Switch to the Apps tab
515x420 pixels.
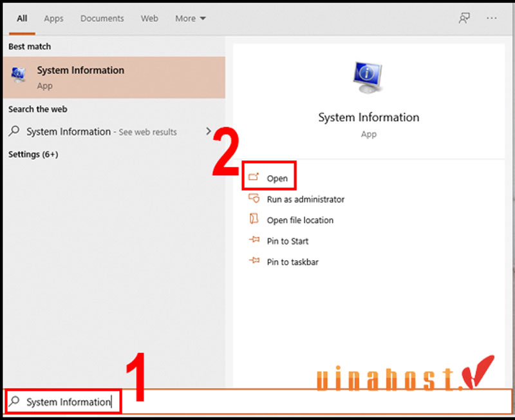point(53,19)
